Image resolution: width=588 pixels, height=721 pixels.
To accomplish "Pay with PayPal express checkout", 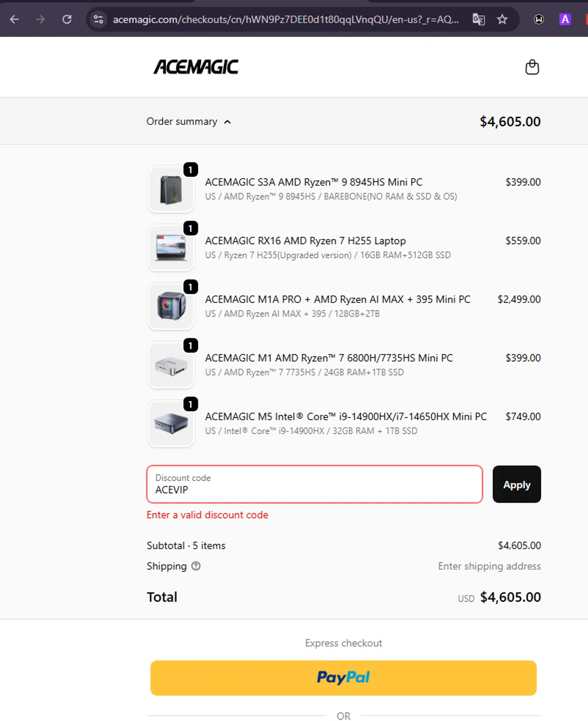I will click(x=343, y=678).
